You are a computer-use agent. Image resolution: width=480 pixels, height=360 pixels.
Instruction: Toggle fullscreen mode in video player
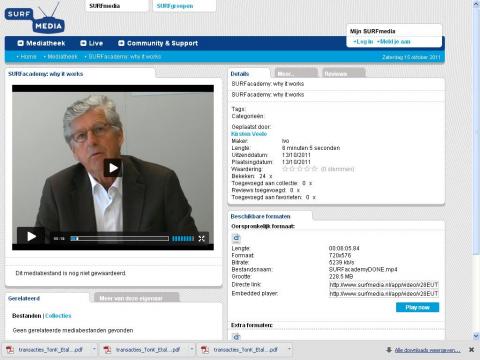(202, 238)
